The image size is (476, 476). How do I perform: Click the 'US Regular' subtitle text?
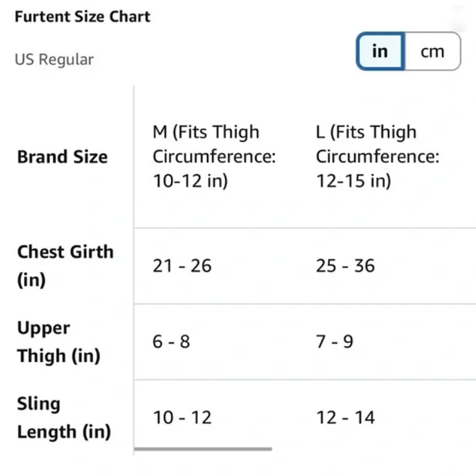coord(54,59)
